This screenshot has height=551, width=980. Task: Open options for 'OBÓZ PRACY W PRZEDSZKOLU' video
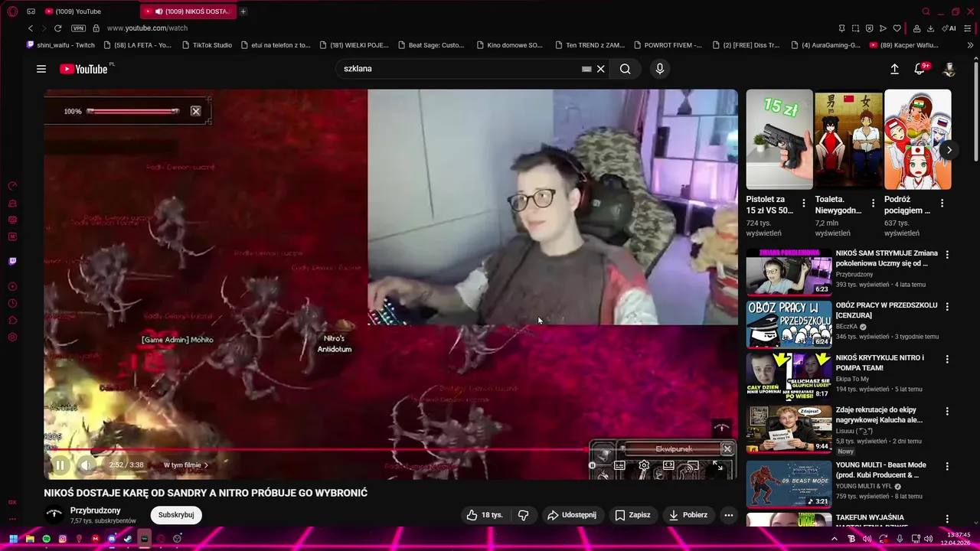click(947, 307)
